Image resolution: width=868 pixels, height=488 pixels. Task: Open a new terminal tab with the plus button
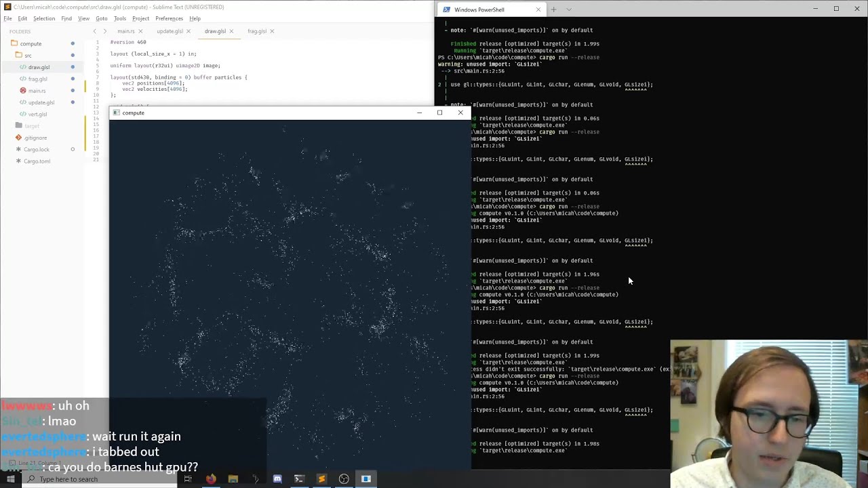point(553,9)
